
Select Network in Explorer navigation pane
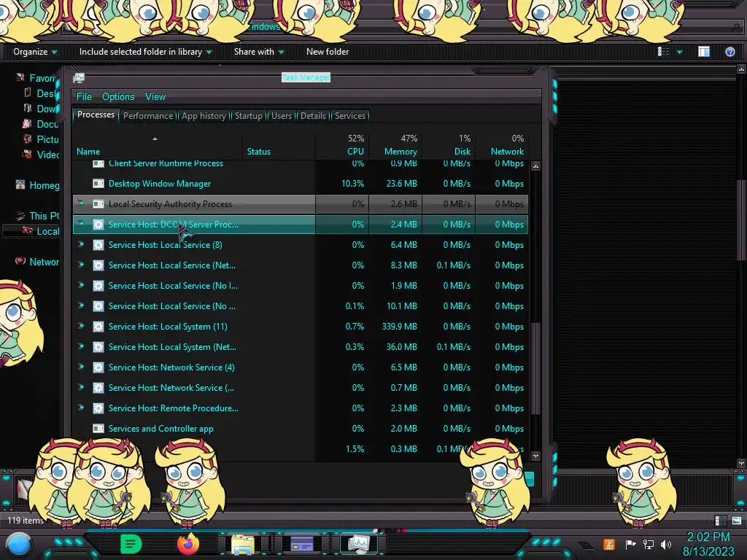tap(38, 262)
